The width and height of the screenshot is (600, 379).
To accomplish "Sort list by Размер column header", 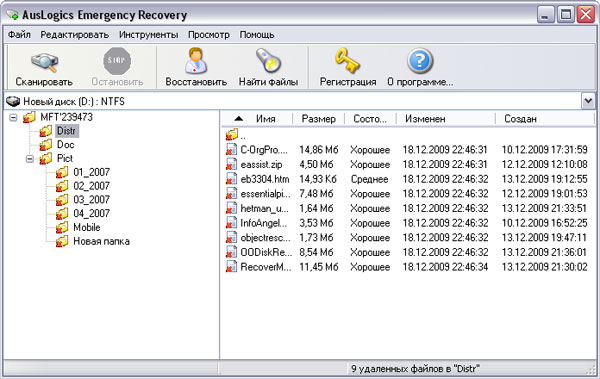I will point(318,119).
